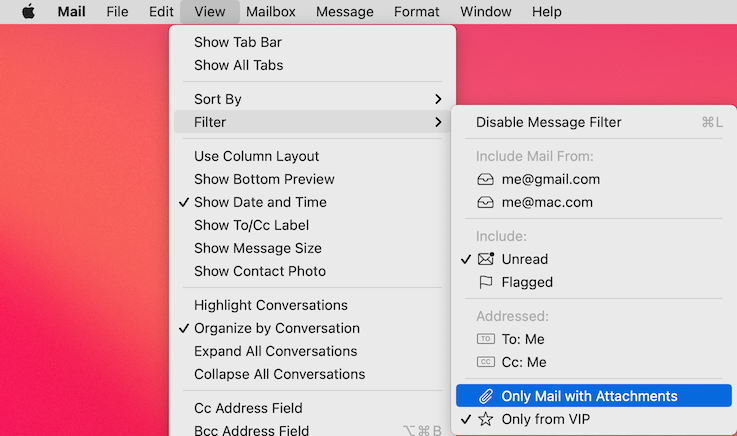Viewport: 737px width, 436px height.
Task: Open the Window menu
Action: coord(486,11)
